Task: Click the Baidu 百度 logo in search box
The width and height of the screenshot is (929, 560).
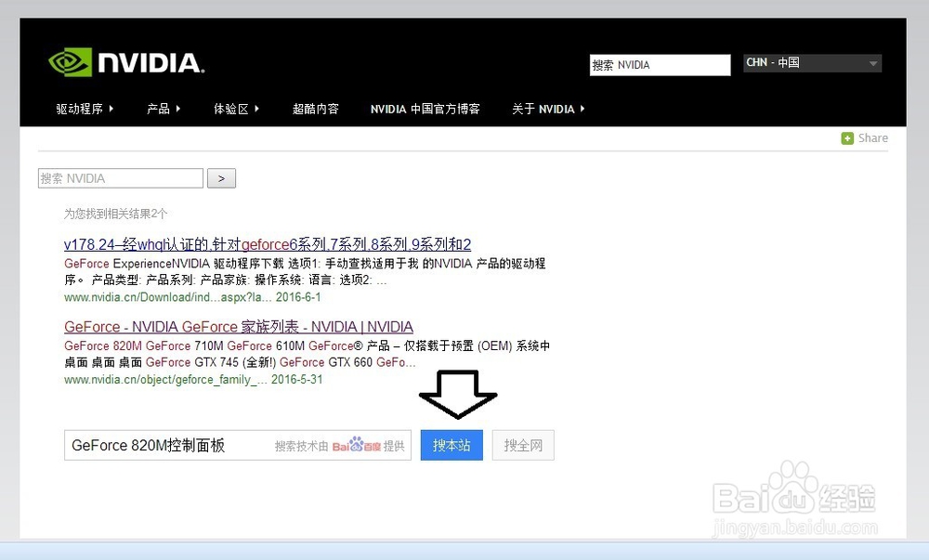Action: coord(357,445)
